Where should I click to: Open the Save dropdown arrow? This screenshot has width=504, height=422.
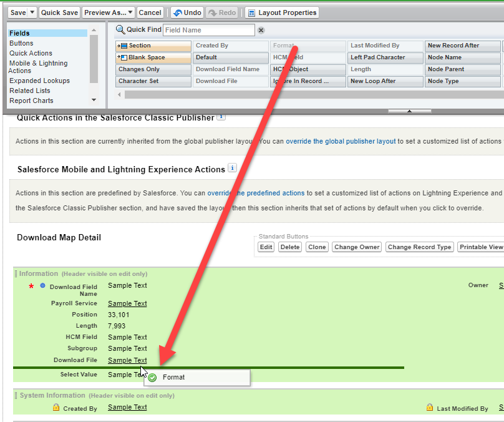(x=32, y=12)
